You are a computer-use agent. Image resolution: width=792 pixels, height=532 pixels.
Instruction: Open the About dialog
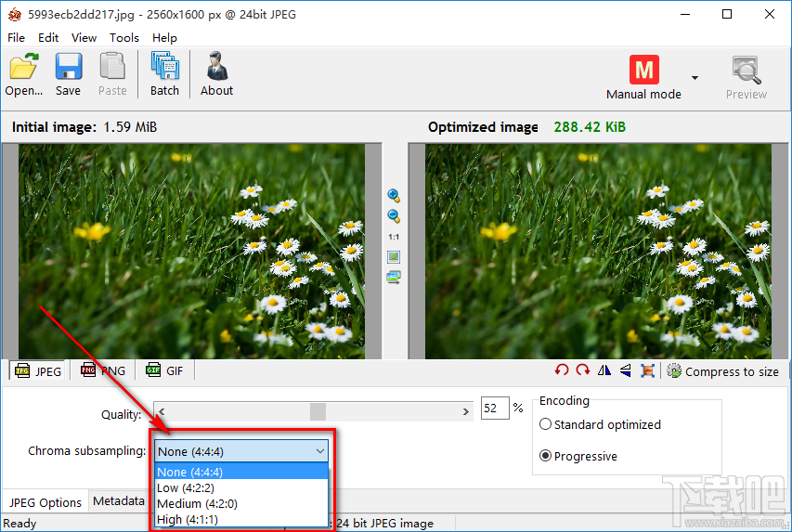point(216,74)
